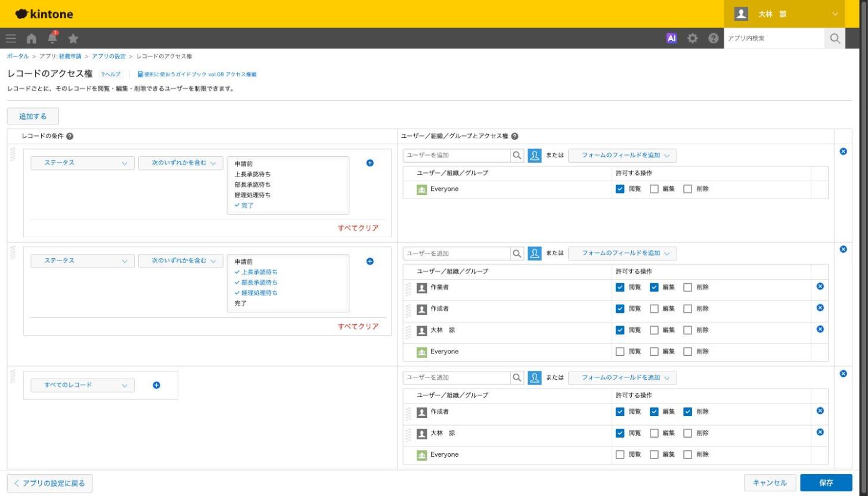Remove the 作業者 user row
Screen dimensions: 868x496
click(x=820, y=286)
